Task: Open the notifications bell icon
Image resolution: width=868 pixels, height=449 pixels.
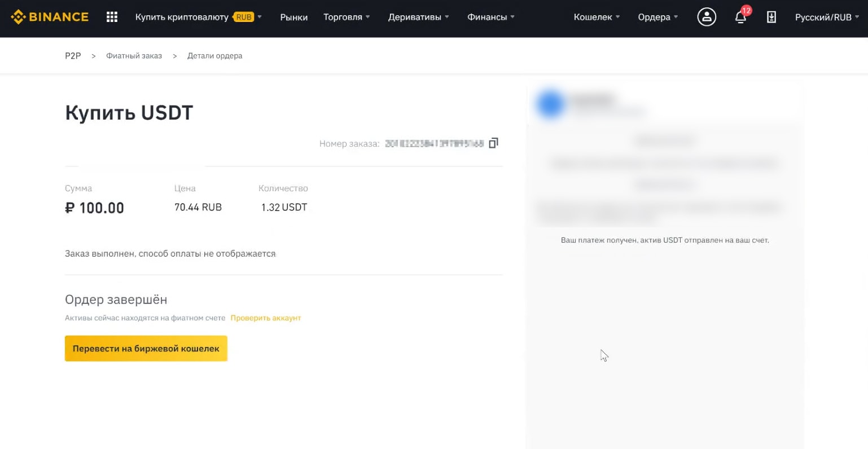Action: [x=740, y=17]
